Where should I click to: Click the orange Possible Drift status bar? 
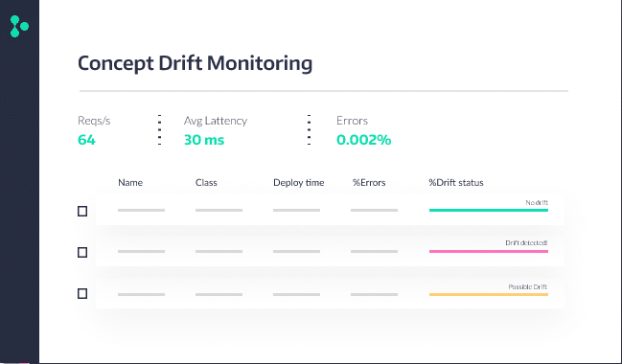(489, 295)
